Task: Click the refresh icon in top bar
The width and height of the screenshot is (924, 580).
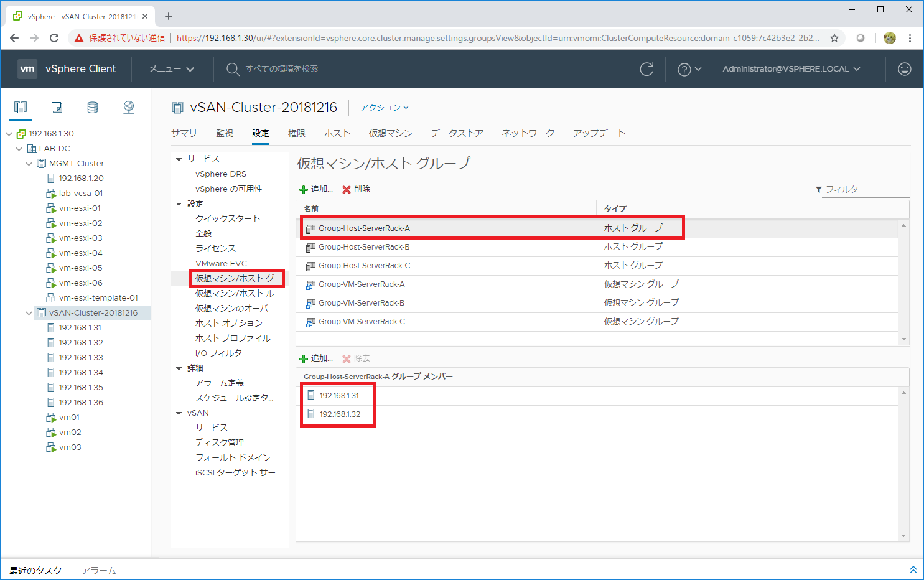Action: (x=647, y=69)
